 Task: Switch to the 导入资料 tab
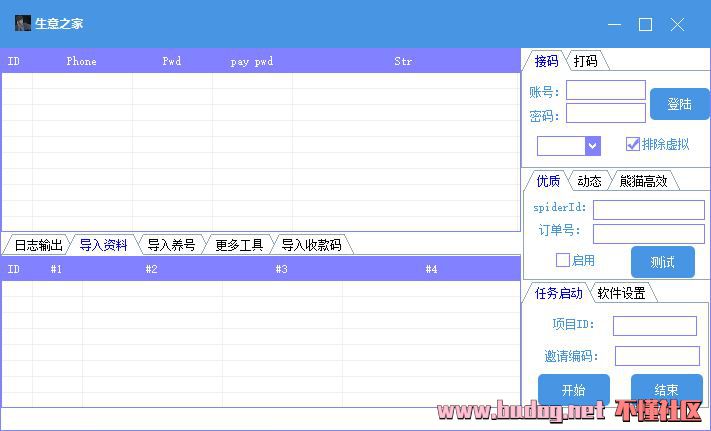click(x=103, y=245)
